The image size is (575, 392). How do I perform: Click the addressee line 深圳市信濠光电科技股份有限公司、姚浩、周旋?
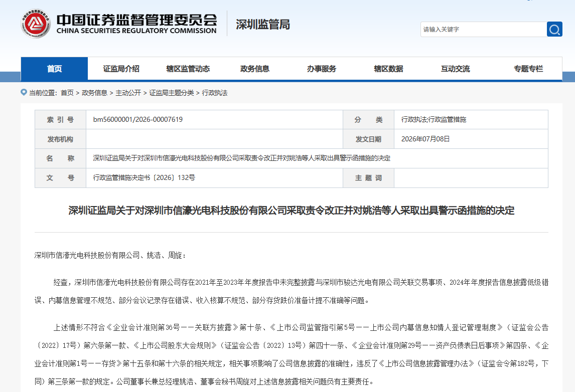pyautogui.click(x=110, y=255)
